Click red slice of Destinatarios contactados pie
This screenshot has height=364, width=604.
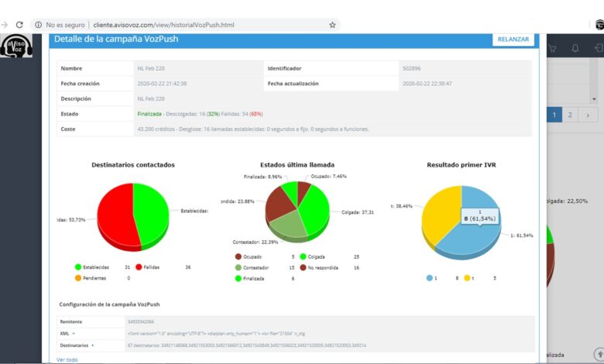pyautogui.click(x=115, y=216)
